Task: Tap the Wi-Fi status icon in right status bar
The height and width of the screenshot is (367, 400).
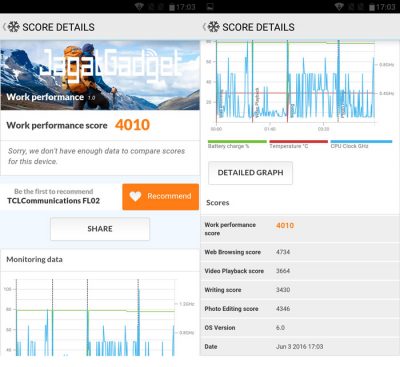Action: coord(339,7)
